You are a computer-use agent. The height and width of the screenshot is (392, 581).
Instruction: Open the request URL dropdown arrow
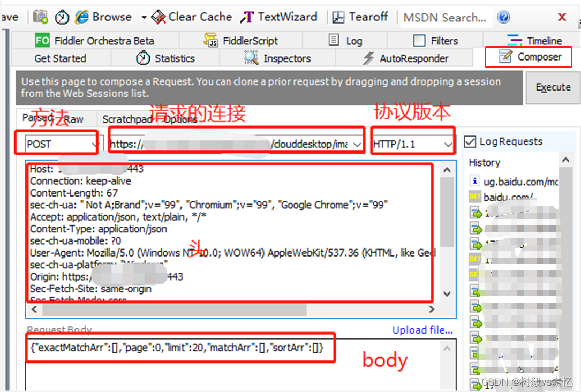357,144
